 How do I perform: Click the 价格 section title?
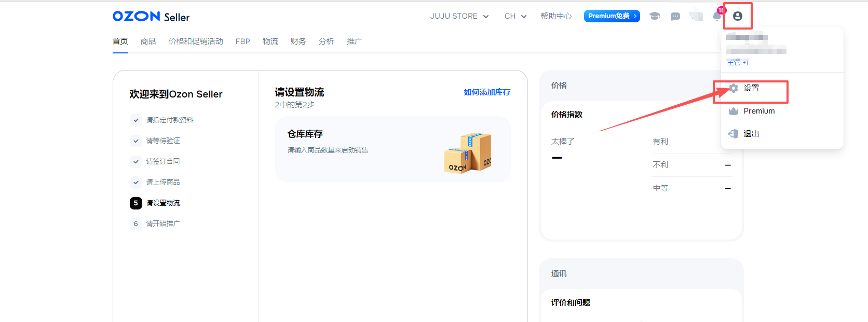(x=559, y=85)
